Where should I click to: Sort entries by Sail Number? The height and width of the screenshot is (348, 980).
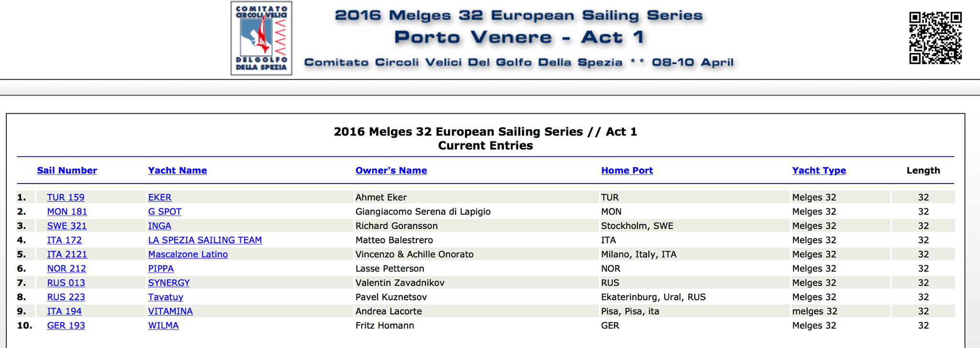(x=67, y=171)
